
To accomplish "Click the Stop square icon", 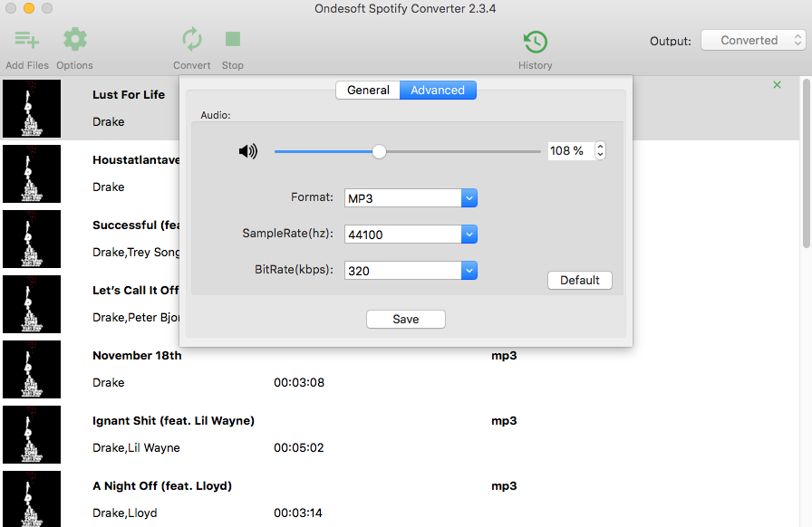I will (x=233, y=39).
